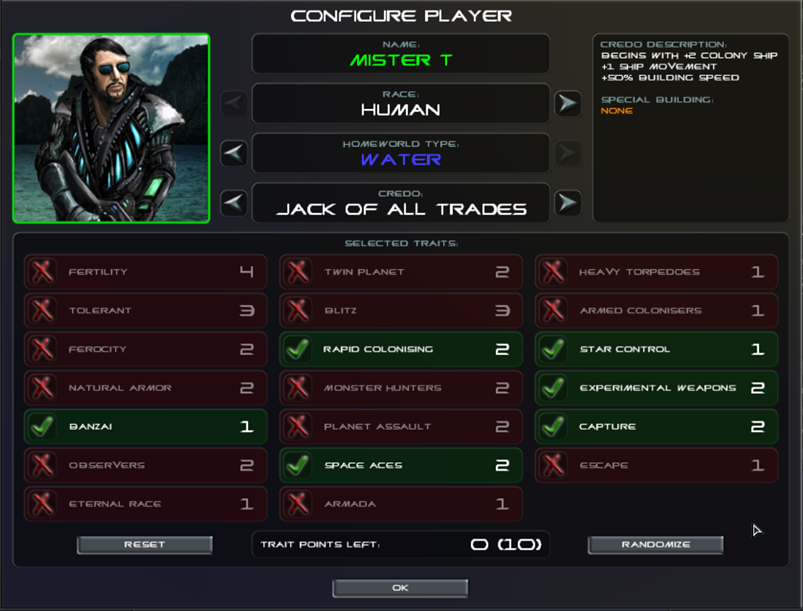The image size is (803, 611).
Task: Go to previous credo with left arrow
Action: point(234,203)
